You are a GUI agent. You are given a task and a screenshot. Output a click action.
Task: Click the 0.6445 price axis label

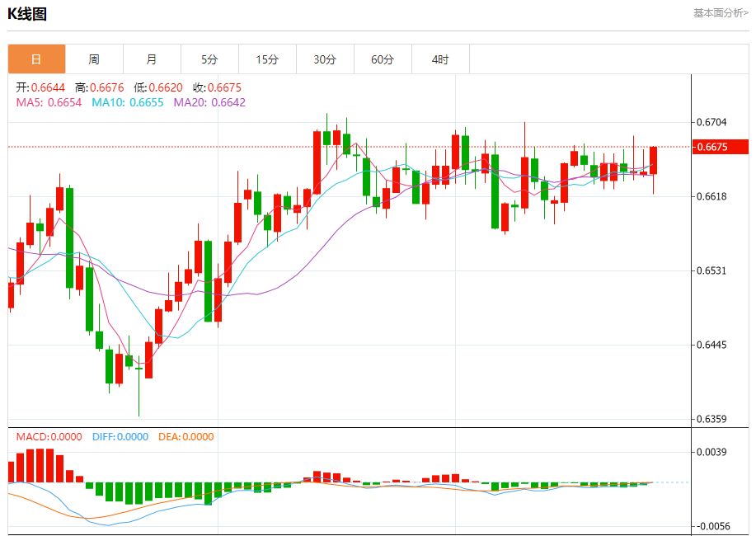coord(711,345)
